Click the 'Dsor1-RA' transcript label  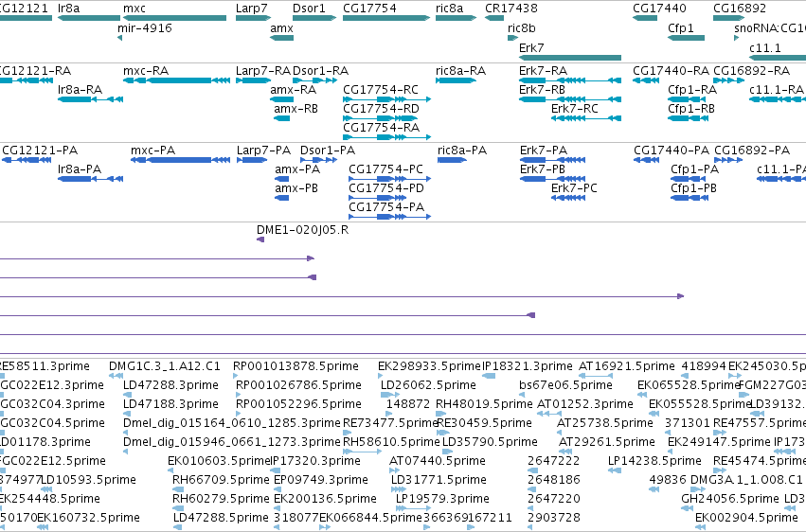pos(321,70)
